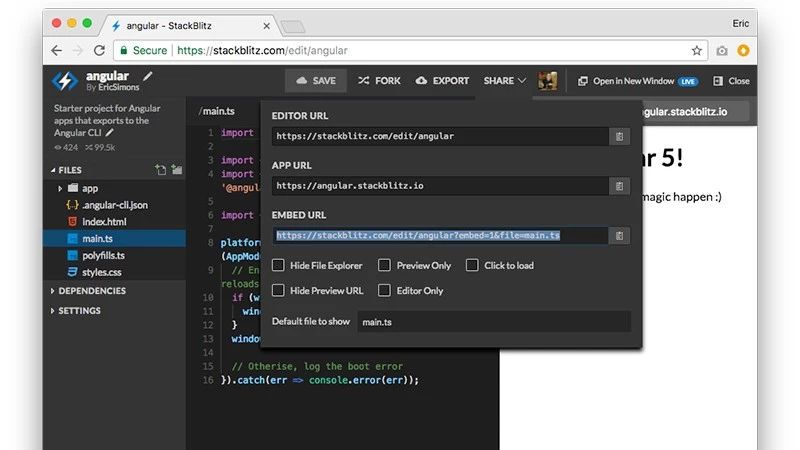Edit project description pencil icon
This screenshot has height=450, width=800.
[x=110, y=133]
